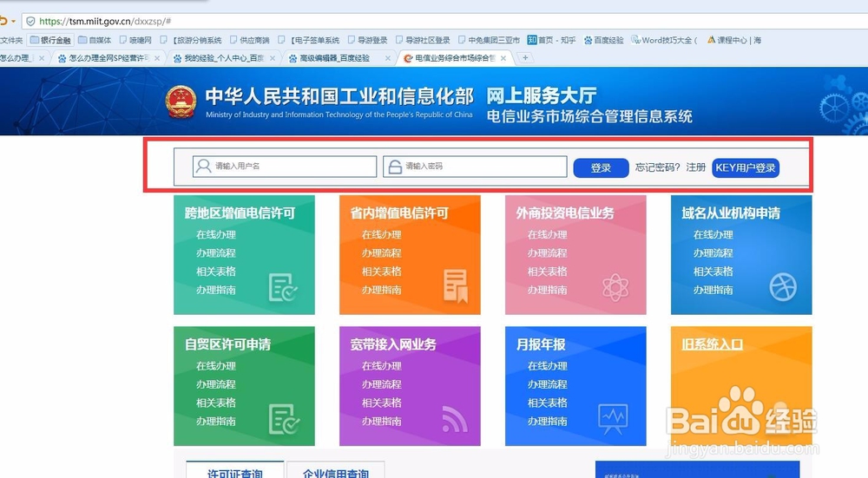Open 在线办理 under 月报年报
This screenshot has width=868, height=478.
[x=548, y=366]
